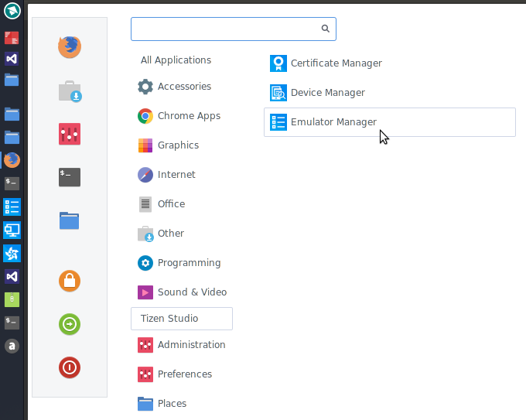
Task: Open Certificate Manager application
Action: point(326,63)
